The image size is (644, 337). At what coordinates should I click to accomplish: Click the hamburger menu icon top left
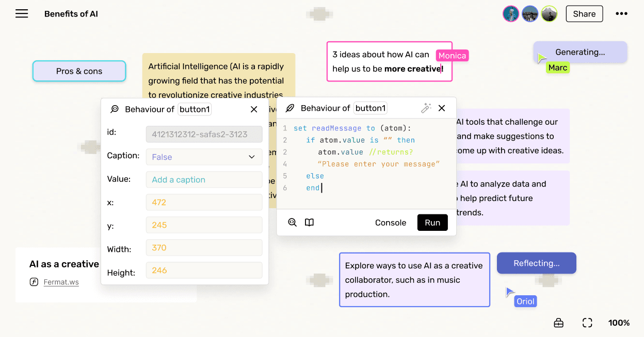tap(22, 13)
